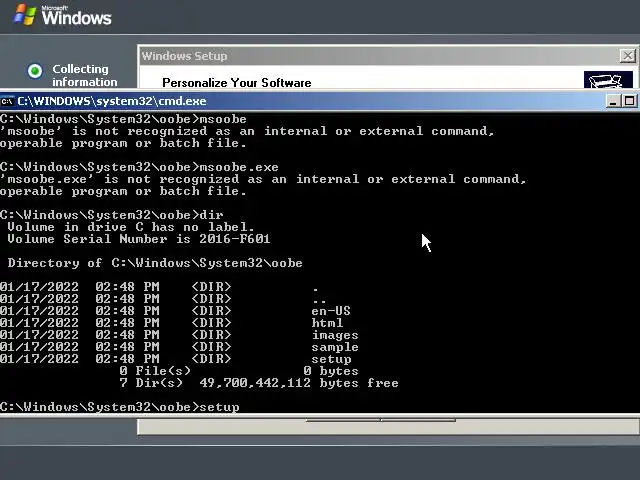Click the 'Personalize Your Software' heading
This screenshot has height=480, width=640.
click(x=237, y=83)
